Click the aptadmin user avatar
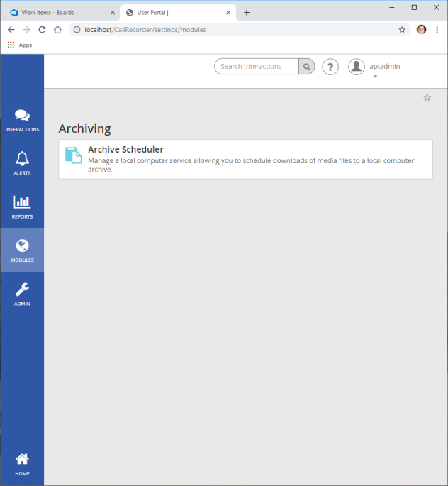The width and height of the screenshot is (448, 486). 356,67
